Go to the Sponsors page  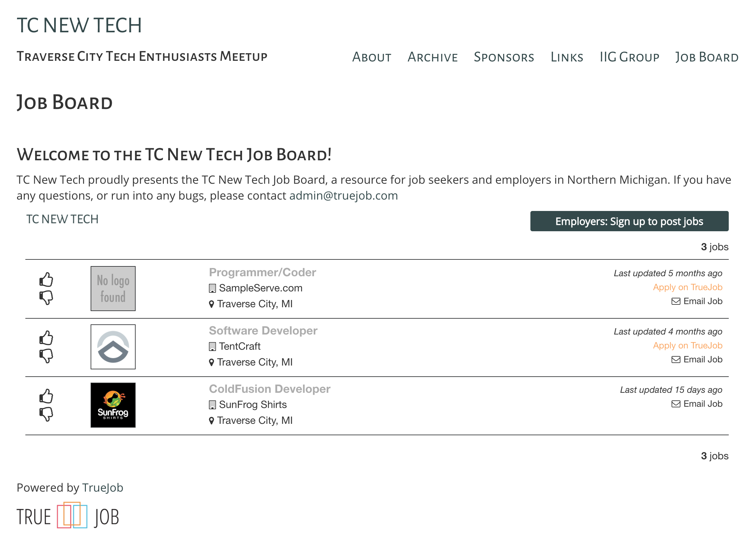[504, 57]
